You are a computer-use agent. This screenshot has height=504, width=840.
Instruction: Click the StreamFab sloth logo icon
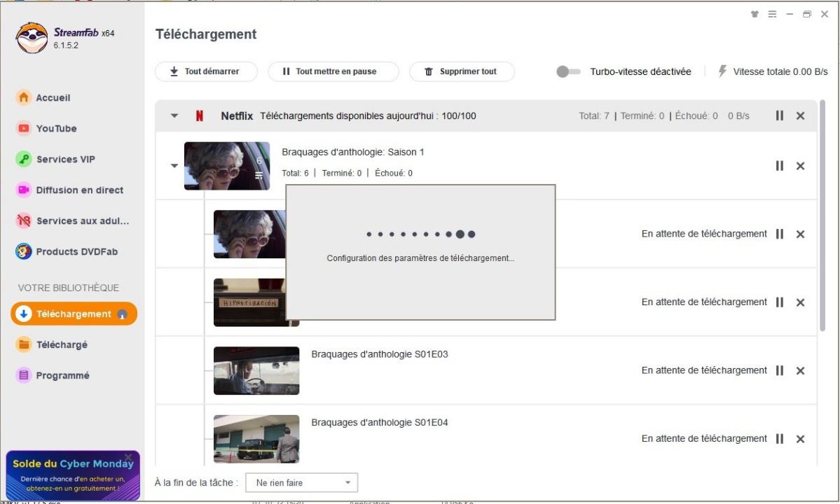tap(32, 38)
